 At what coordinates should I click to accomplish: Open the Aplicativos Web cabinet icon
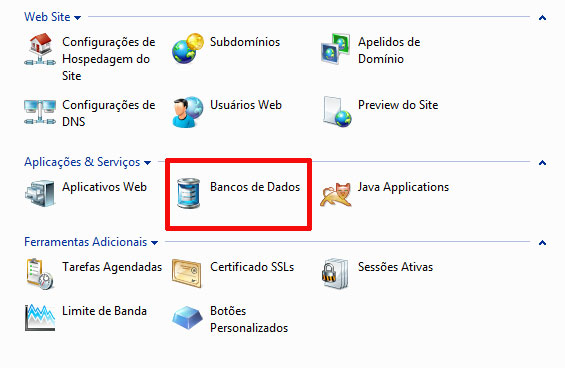(x=40, y=194)
